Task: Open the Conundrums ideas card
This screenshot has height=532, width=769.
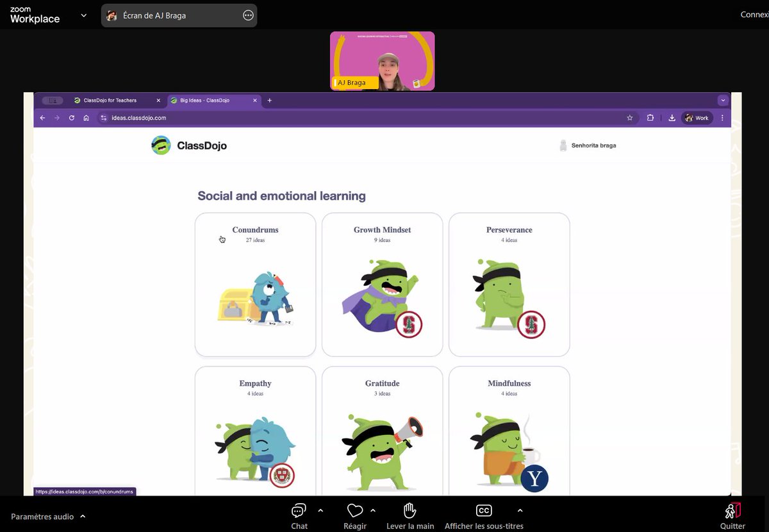Action: 255,285
